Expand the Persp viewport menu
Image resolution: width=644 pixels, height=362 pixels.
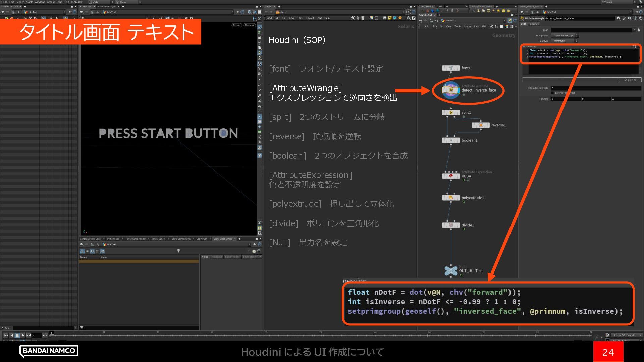[x=236, y=25]
